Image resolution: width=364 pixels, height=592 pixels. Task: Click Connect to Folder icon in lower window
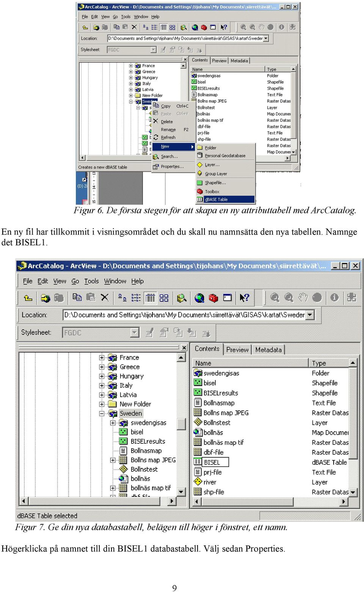pyautogui.click(x=45, y=298)
